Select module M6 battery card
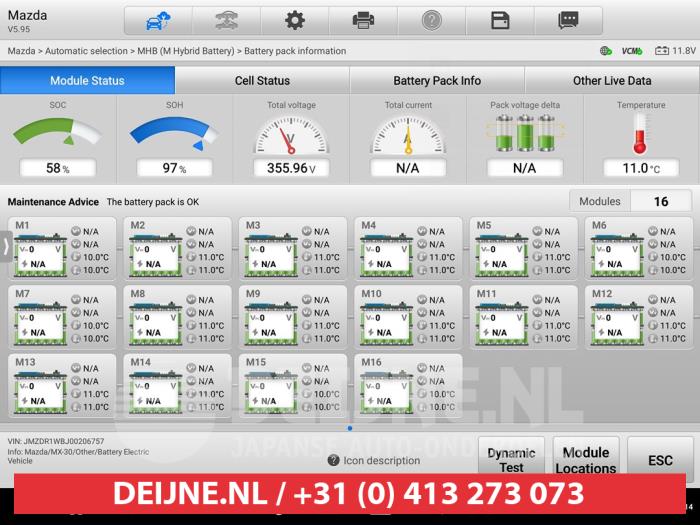This screenshot has height=525, width=700. [638, 249]
